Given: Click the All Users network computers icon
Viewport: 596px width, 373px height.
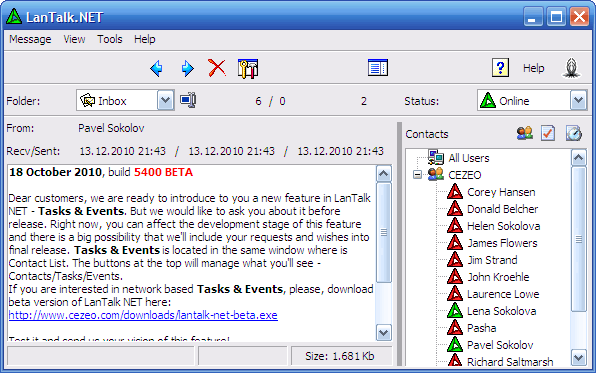Looking at the screenshot, I should point(436,157).
